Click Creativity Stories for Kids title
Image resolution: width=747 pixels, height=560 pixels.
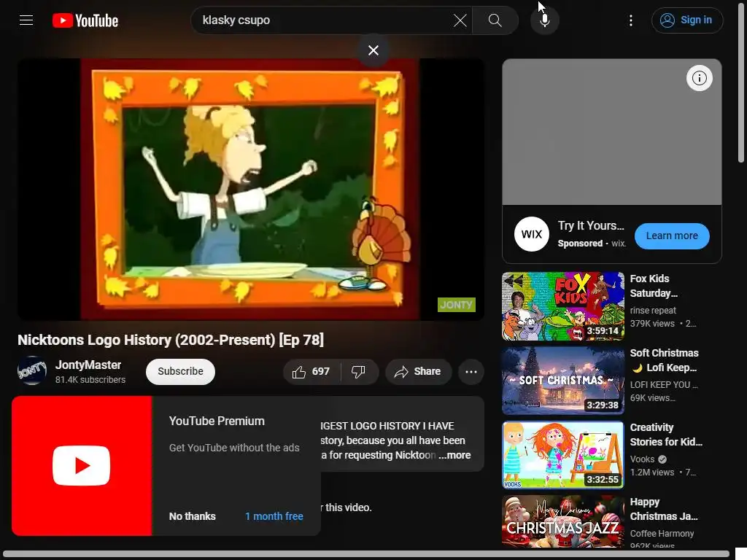point(666,435)
